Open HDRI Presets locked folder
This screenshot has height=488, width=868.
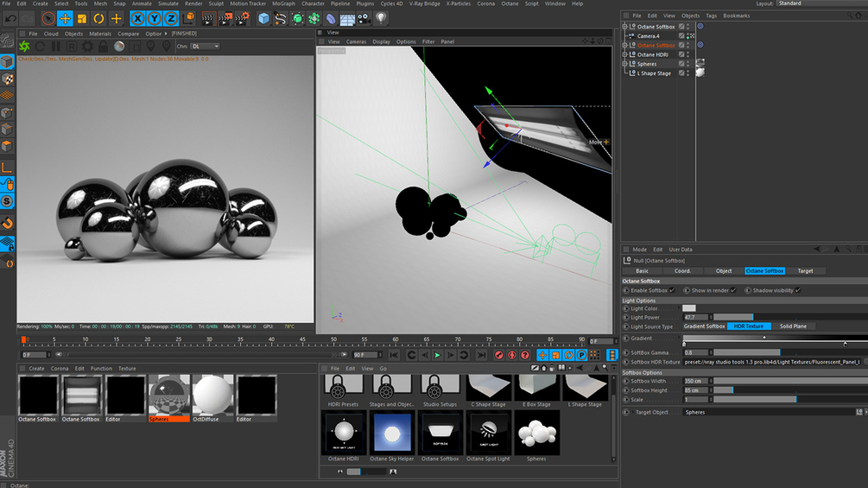click(343, 390)
